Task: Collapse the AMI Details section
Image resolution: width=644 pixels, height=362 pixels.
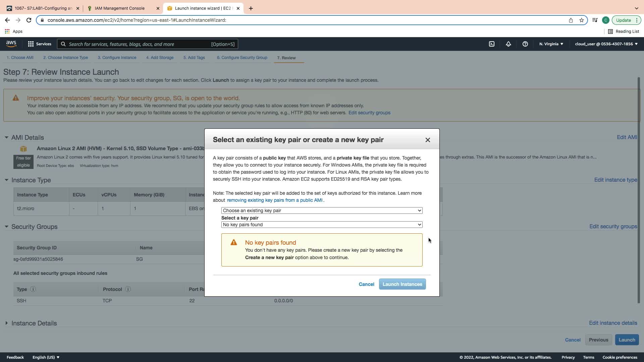Action: point(6,137)
